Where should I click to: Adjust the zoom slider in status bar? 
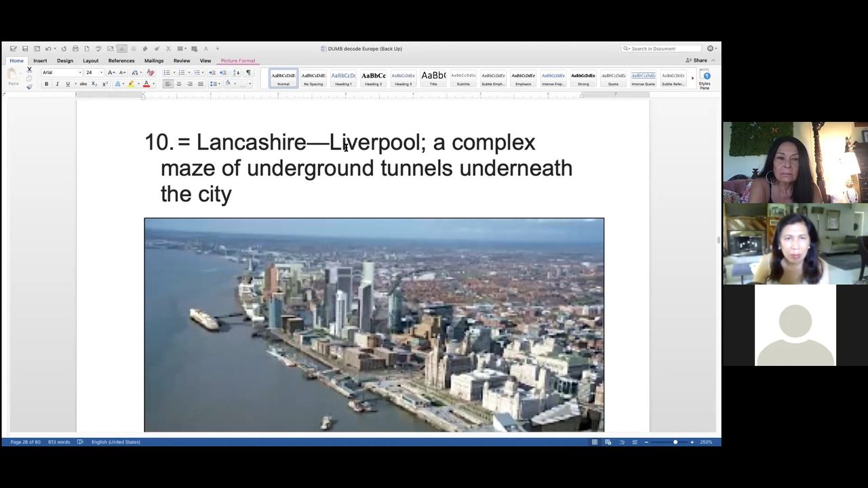675,442
